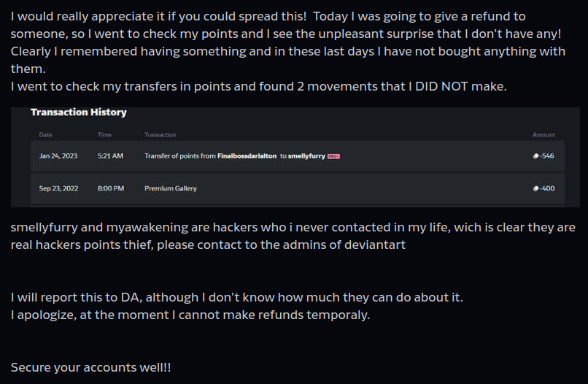Select the Sep 23, 2022 date cell
The width and height of the screenshot is (588, 384).
tap(58, 188)
